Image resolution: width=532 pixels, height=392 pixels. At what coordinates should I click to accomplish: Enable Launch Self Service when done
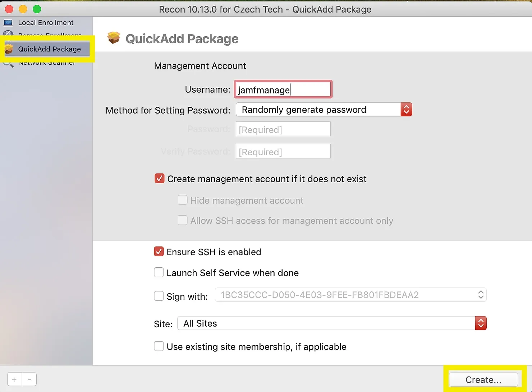159,272
